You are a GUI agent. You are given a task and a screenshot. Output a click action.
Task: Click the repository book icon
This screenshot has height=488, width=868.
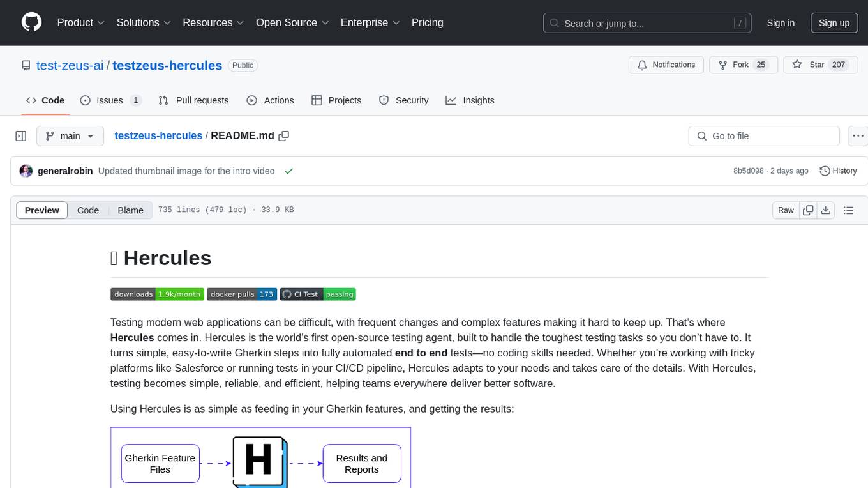[26, 65]
